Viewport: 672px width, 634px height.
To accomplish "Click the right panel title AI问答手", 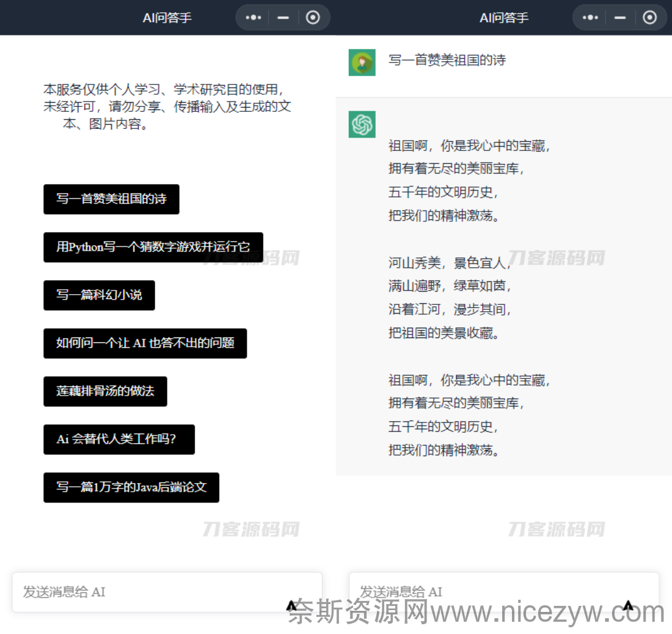I will coord(504,18).
